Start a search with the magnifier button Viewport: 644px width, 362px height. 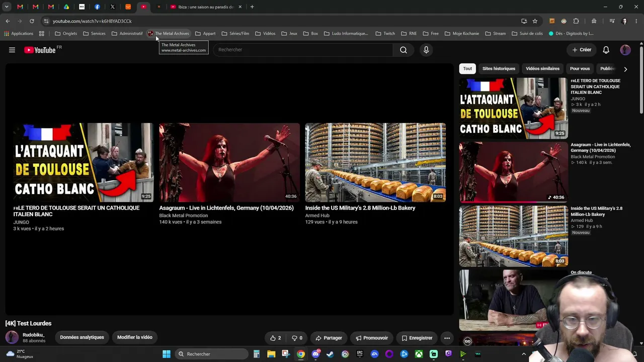[x=404, y=50]
